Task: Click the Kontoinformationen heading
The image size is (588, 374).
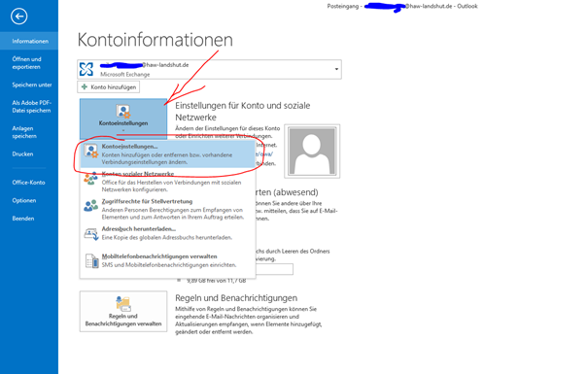Action: click(x=155, y=40)
